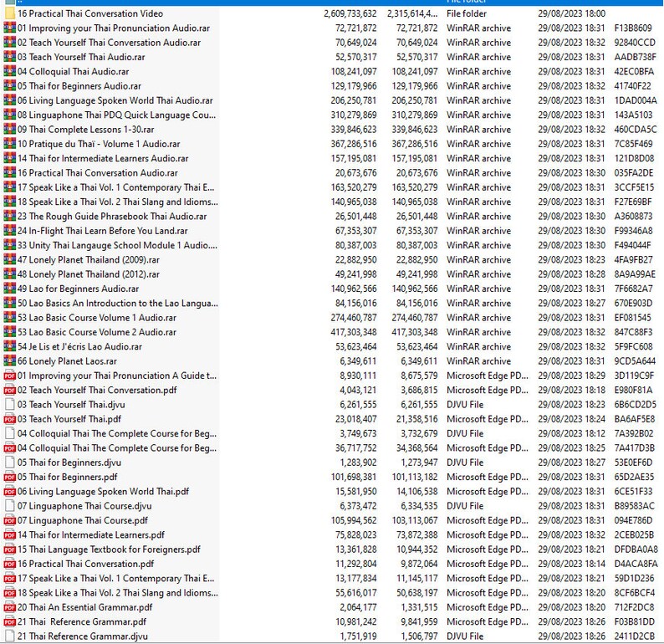This screenshot has height=644, width=664.
Task: Click modified date 29/08/2023 18:00 of the folder
Action: coord(572,13)
